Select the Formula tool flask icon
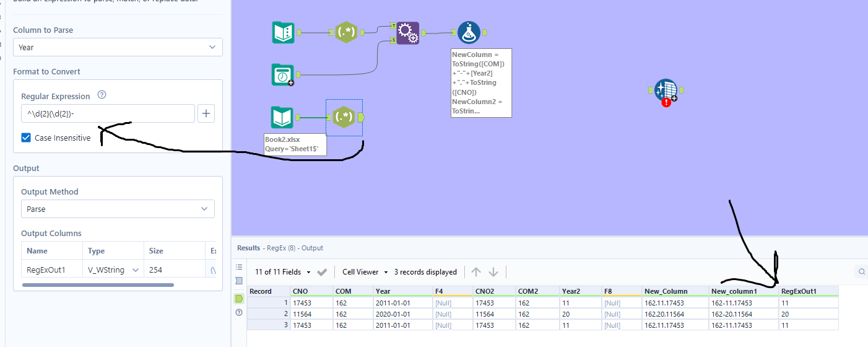Screen dimensions: 868x347 click(x=467, y=32)
